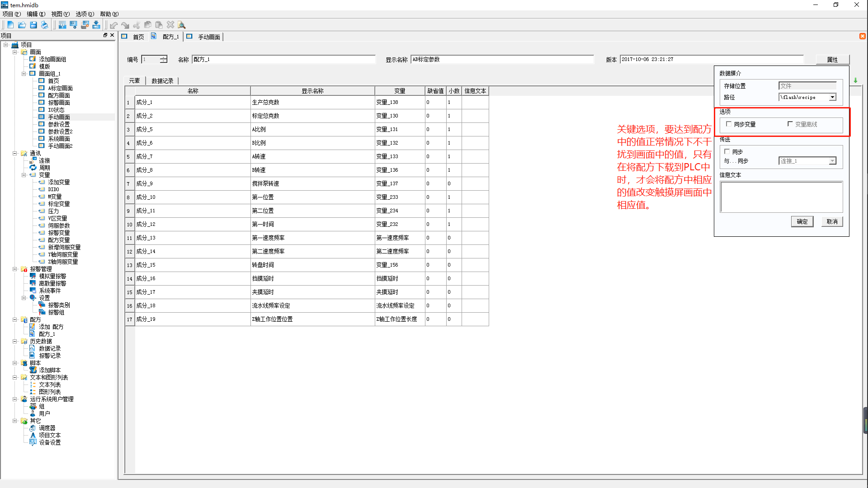Click the Undo arrow icon

(x=114, y=25)
